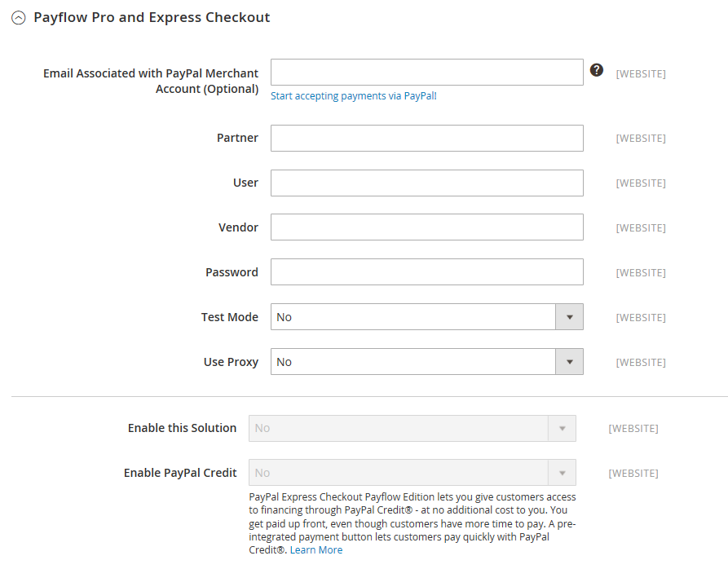Click the Enable PayPal Credit dropdown arrow
728x569 pixels.
563,473
